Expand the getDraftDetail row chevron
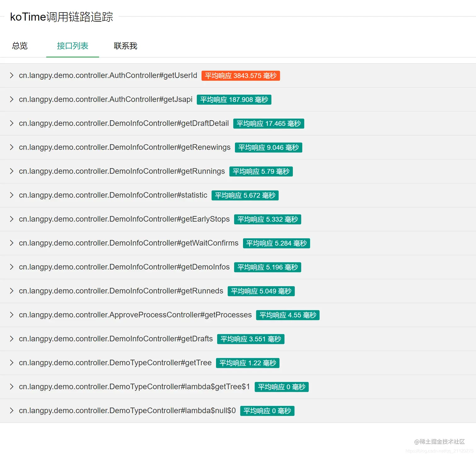Image resolution: width=476 pixels, height=456 pixels. pos(12,123)
